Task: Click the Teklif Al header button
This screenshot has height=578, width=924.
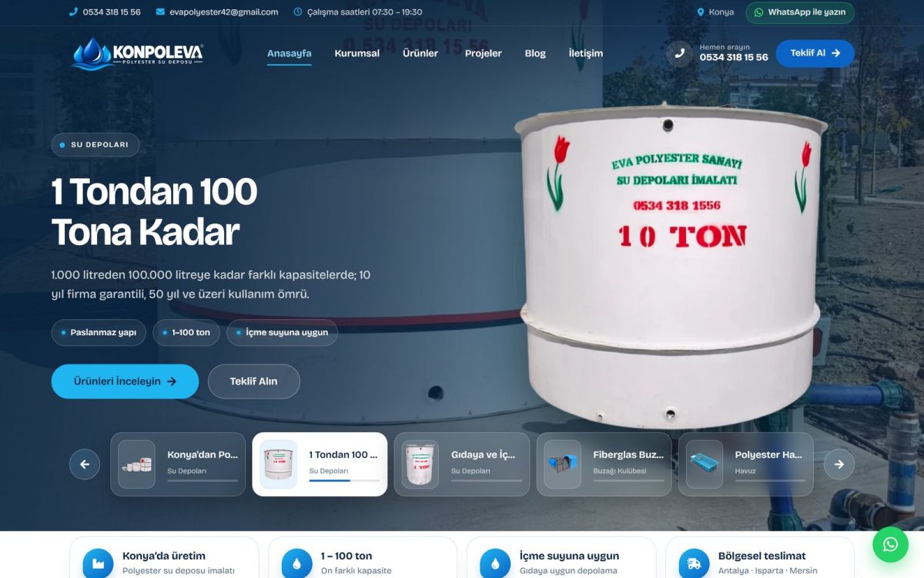Action: point(815,53)
